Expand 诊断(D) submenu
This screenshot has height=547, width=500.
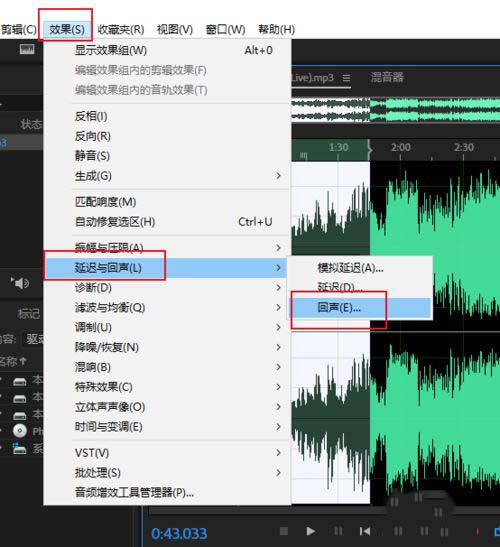pyautogui.click(x=167, y=287)
